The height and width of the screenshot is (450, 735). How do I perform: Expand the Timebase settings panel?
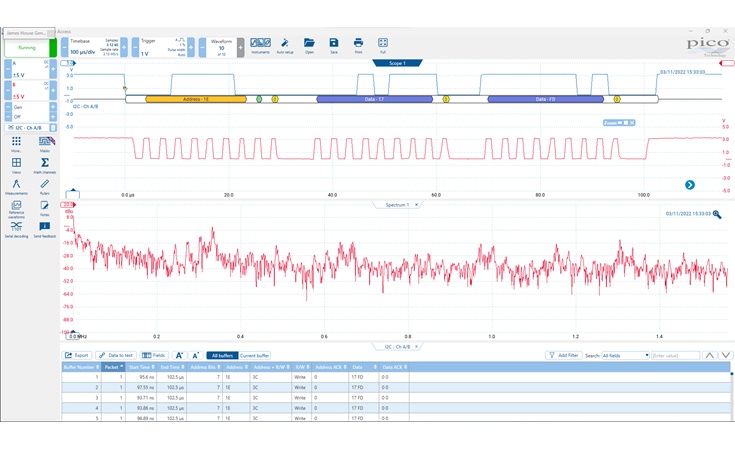coord(88,46)
